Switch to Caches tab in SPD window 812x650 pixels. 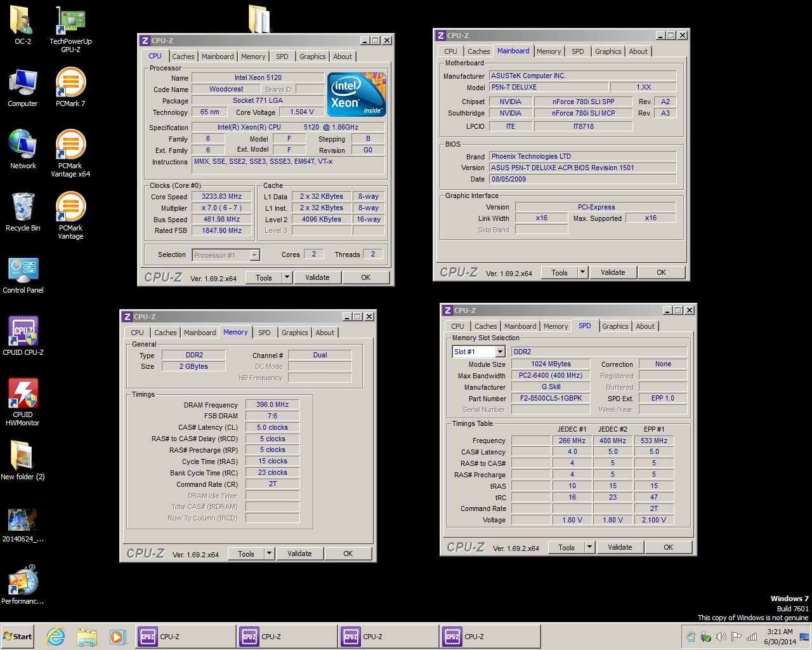tap(486, 326)
